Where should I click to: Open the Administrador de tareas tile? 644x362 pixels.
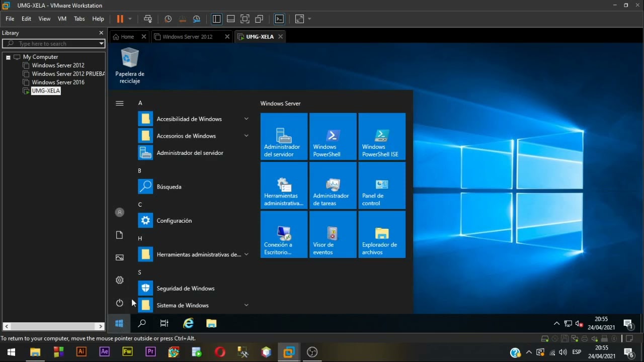pos(333,186)
